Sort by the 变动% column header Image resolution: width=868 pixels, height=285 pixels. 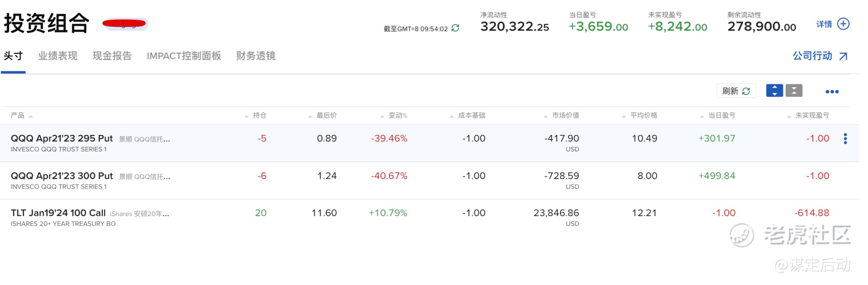398,116
